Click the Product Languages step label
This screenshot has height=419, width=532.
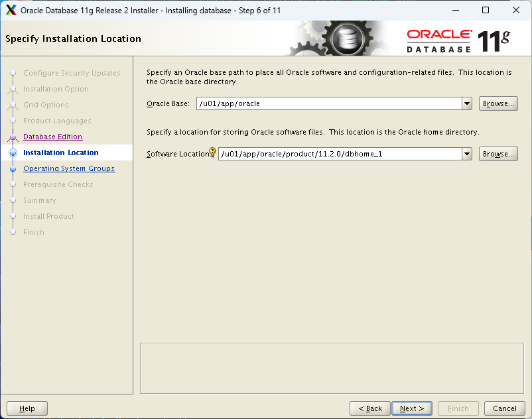click(57, 121)
